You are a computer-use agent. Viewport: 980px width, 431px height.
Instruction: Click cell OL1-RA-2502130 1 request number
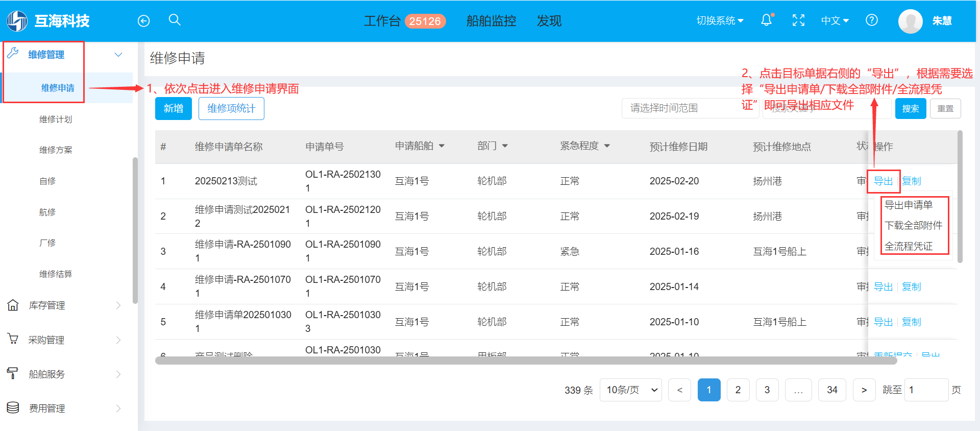343,181
